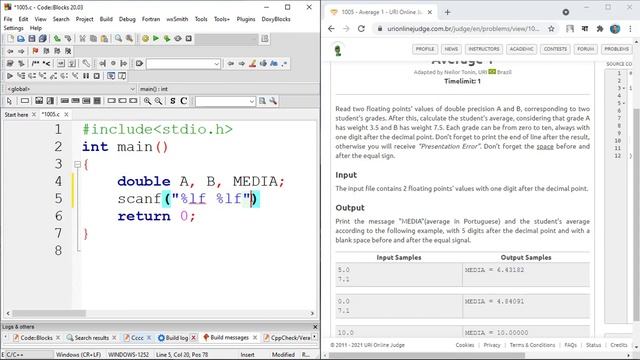This screenshot has width=640, height=360.
Task: Click the CONTESTS navigation button
Action: pyautogui.click(x=555, y=49)
